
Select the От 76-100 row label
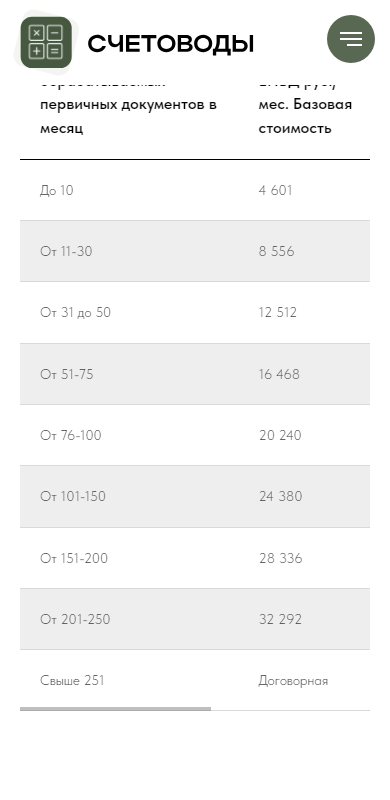click(x=71, y=435)
